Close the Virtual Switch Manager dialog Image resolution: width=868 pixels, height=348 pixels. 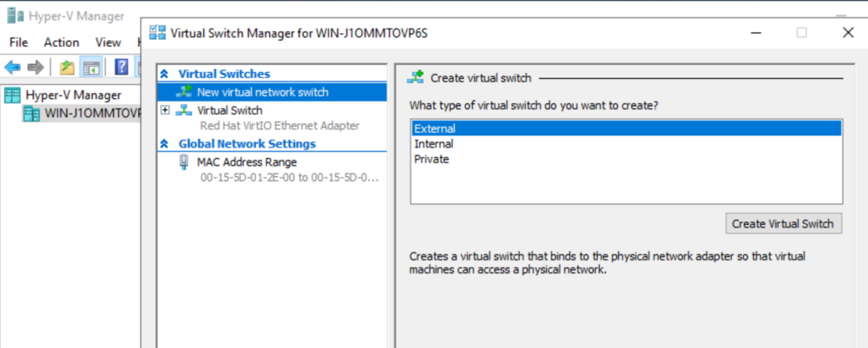[x=847, y=33]
